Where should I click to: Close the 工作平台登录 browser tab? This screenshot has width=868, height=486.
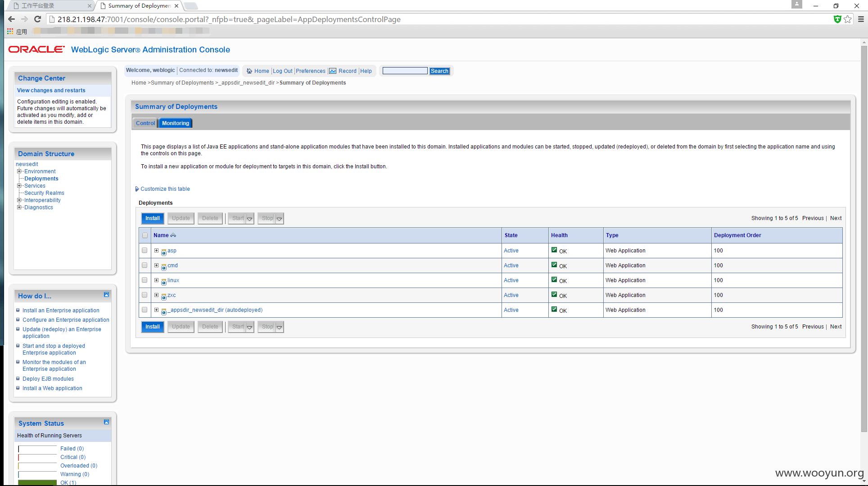pyautogui.click(x=89, y=6)
